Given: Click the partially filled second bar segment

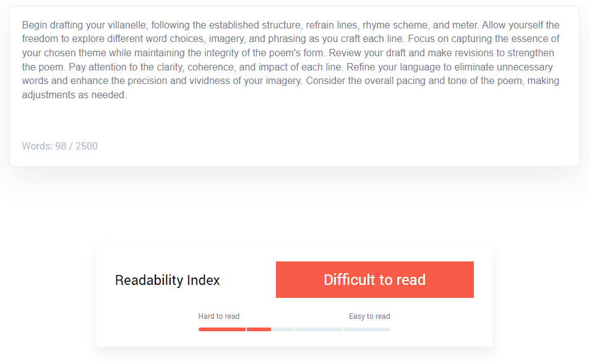Looking at the screenshot, I should click(270, 329).
